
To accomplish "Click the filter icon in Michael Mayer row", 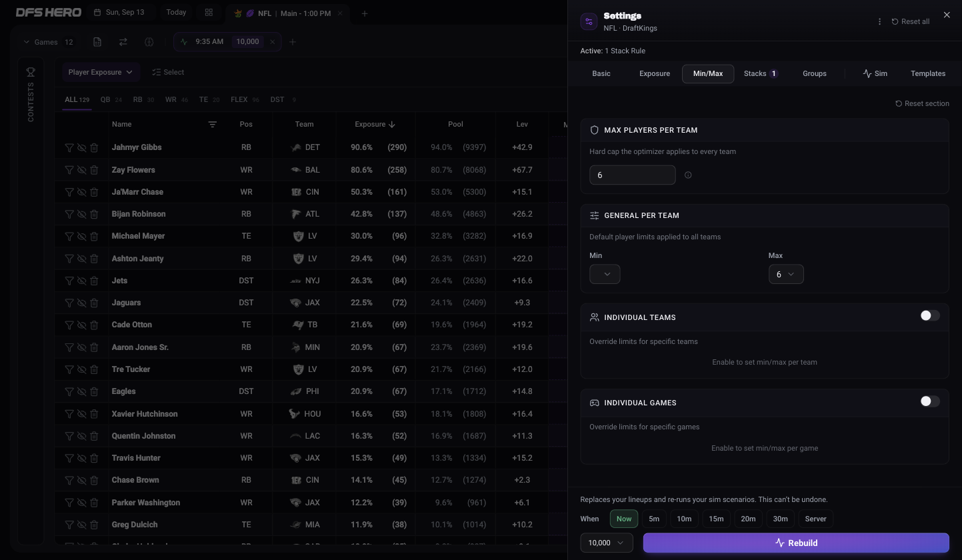I will coord(69,236).
